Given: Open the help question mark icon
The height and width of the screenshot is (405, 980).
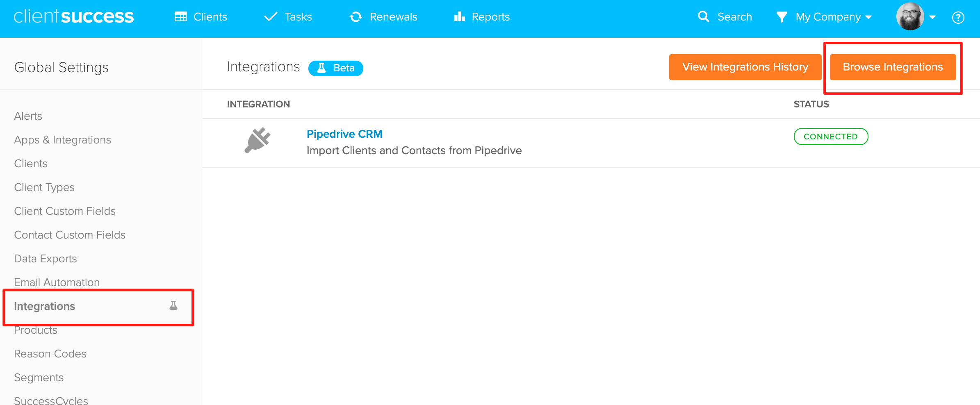Looking at the screenshot, I should click(958, 18).
